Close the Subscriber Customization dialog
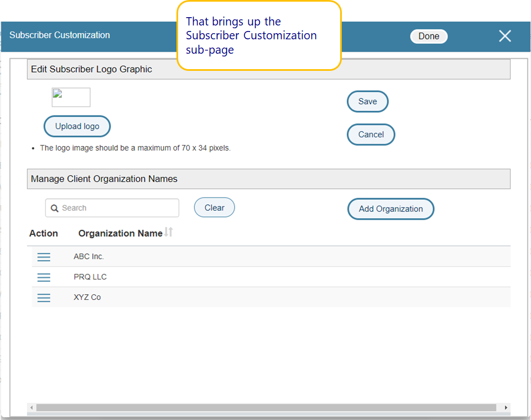Image resolution: width=531 pixels, height=420 pixels. [504, 36]
